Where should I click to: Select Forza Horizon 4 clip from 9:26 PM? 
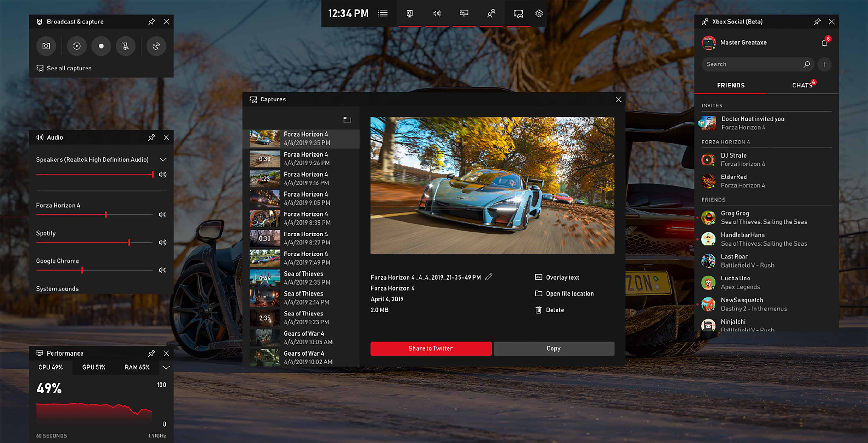tap(301, 158)
